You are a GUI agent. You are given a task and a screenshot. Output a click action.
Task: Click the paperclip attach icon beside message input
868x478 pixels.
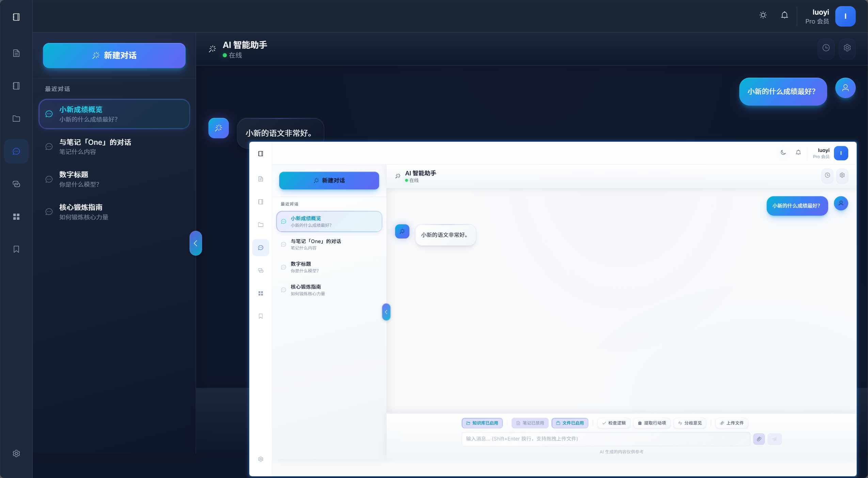coord(759,439)
